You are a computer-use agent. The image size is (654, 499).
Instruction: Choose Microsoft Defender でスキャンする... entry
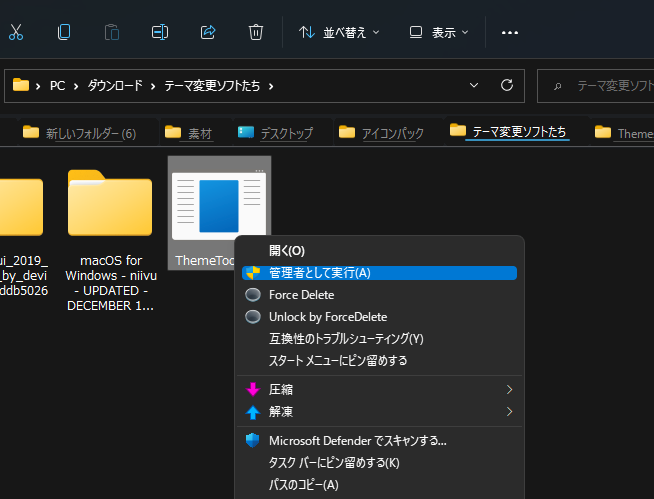click(x=379, y=441)
